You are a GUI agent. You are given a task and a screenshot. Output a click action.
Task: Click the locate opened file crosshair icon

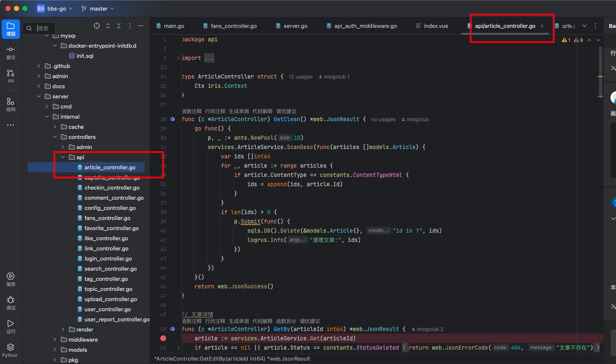coord(97,26)
